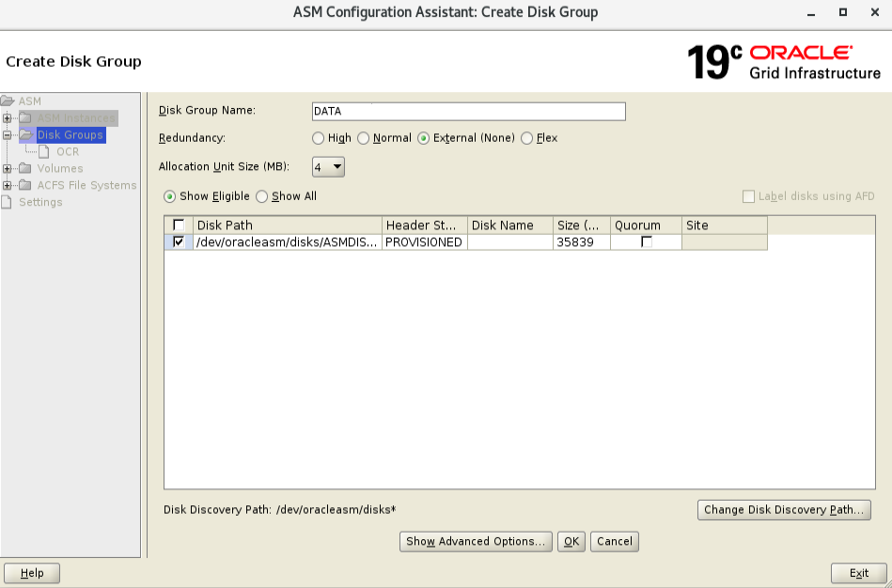Expand the Volumes tree node
This screenshot has height=588, width=892.
tap(7, 169)
